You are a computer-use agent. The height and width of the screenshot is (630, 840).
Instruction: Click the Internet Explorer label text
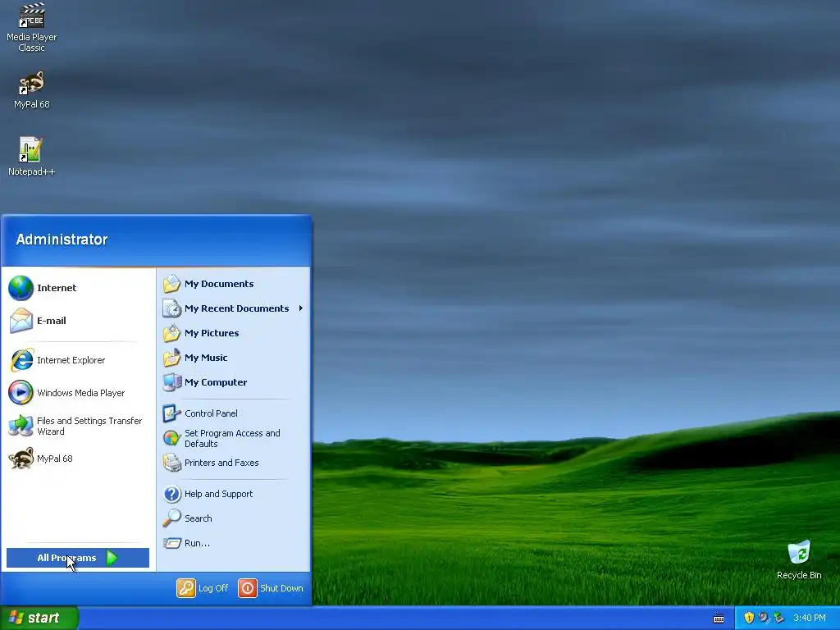(71, 360)
